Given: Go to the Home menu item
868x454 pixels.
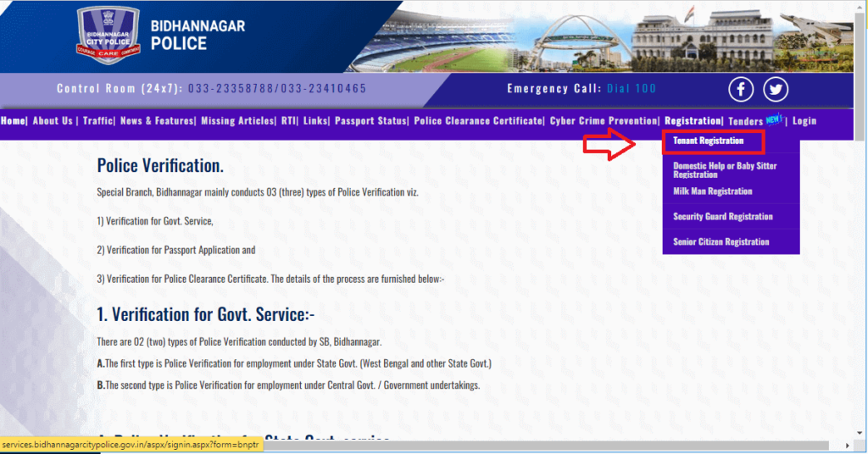Looking at the screenshot, I should pos(13,120).
